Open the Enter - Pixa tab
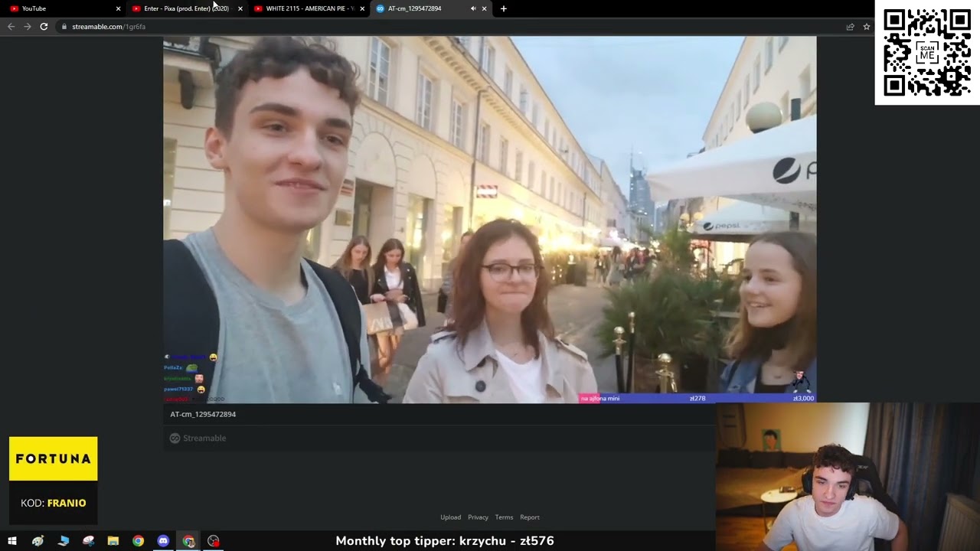The image size is (980, 551). click(x=186, y=8)
